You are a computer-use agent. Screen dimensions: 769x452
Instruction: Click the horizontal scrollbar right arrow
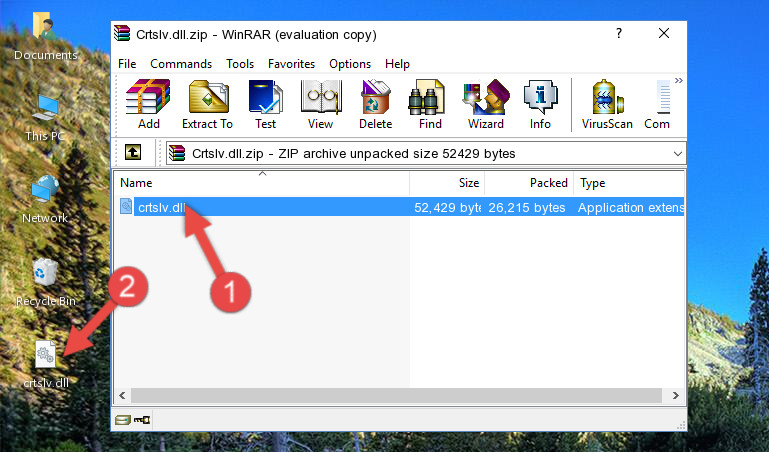(x=676, y=396)
